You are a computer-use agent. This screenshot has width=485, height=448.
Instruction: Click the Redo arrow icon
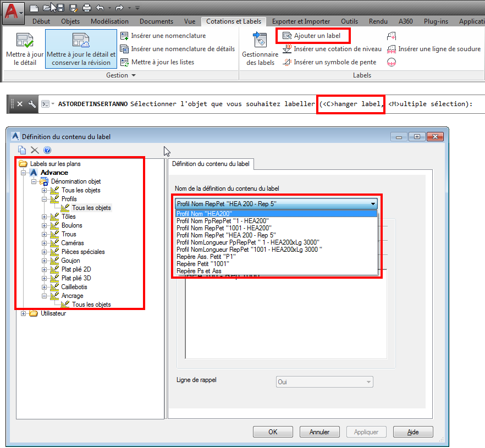pyautogui.click(x=119, y=8)
